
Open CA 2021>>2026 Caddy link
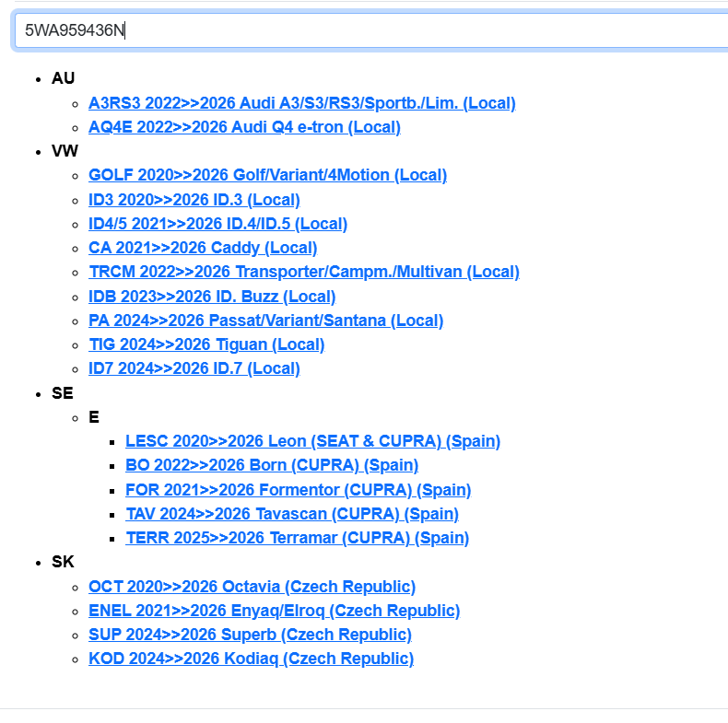203,248
